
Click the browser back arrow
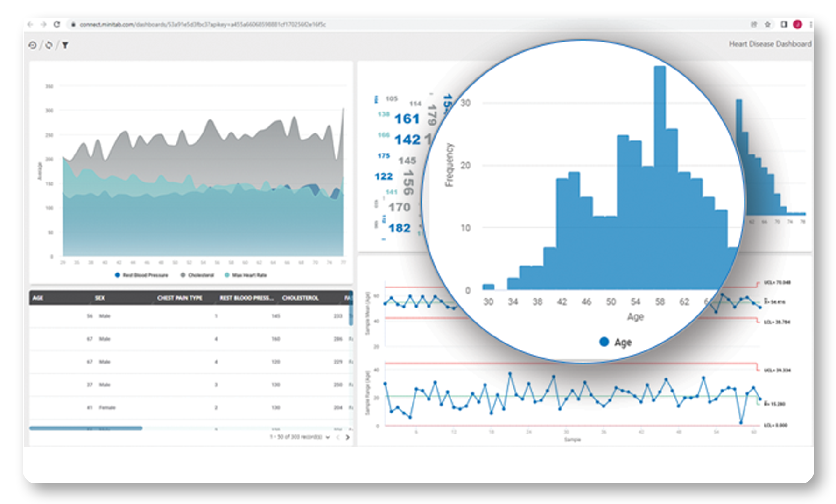pos(30,24)
